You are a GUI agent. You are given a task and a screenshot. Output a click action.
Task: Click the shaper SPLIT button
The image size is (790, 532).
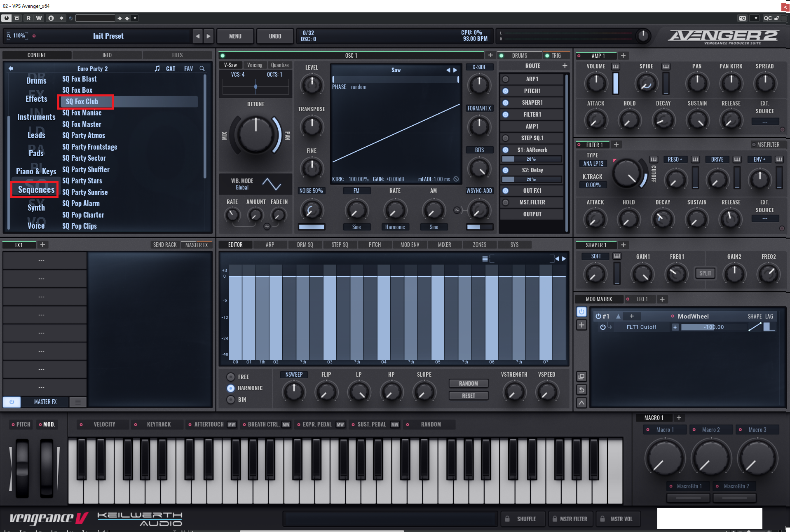click(x=705, y=273)
